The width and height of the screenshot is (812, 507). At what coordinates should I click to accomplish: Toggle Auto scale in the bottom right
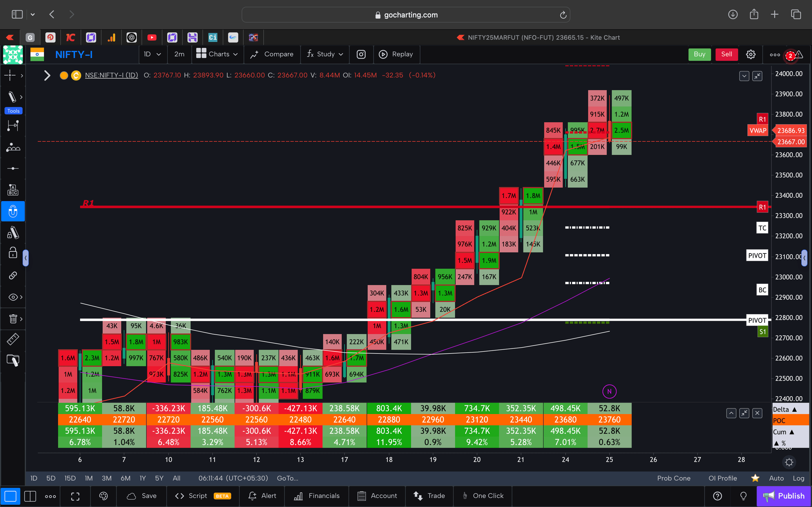click(x=776, y=478)
